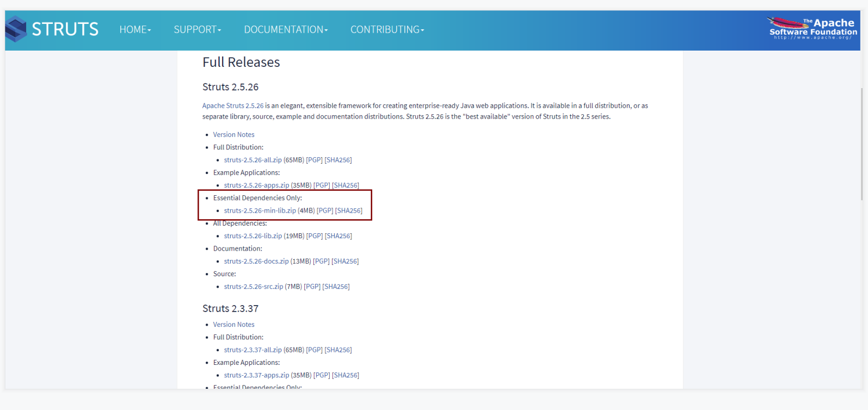Open Version Notes for Struts 2.3.37
Viewport: 868px width, 410px height.
pos(233,325)
